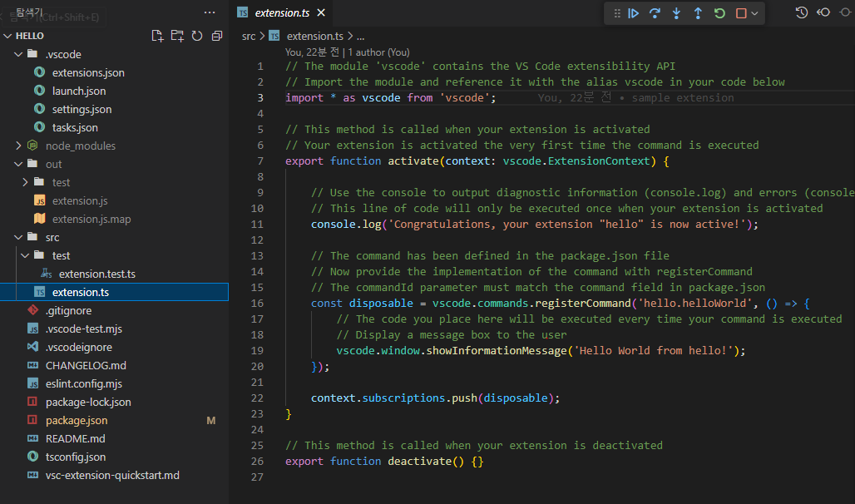The height and width of the screenshot is (504, 855).
Task: Click the '1 author (You)' CodeLens link
Action: tap(378, 52)
